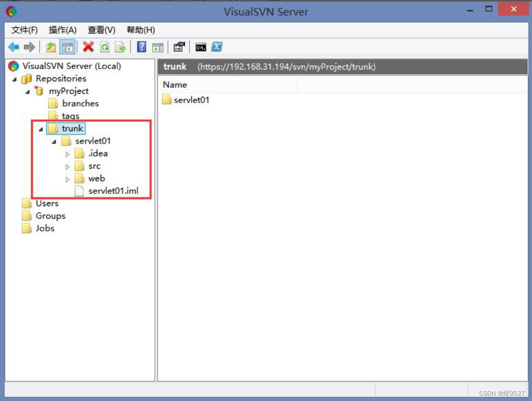This screenshot has width=532, height=401.
Task: Toggle the action pane toolbar icon
Action: point(158,47)
